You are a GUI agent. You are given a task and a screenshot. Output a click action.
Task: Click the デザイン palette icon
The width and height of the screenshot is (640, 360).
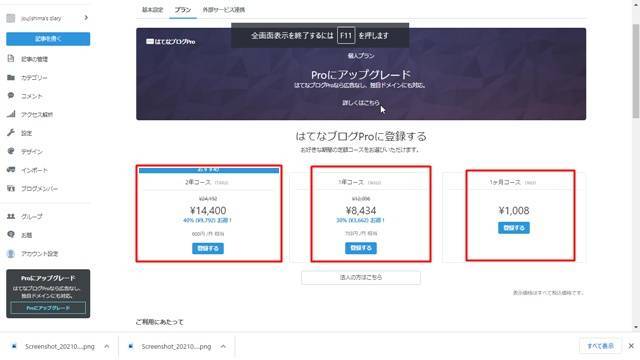pyautogui.click(x=11, y=151)
